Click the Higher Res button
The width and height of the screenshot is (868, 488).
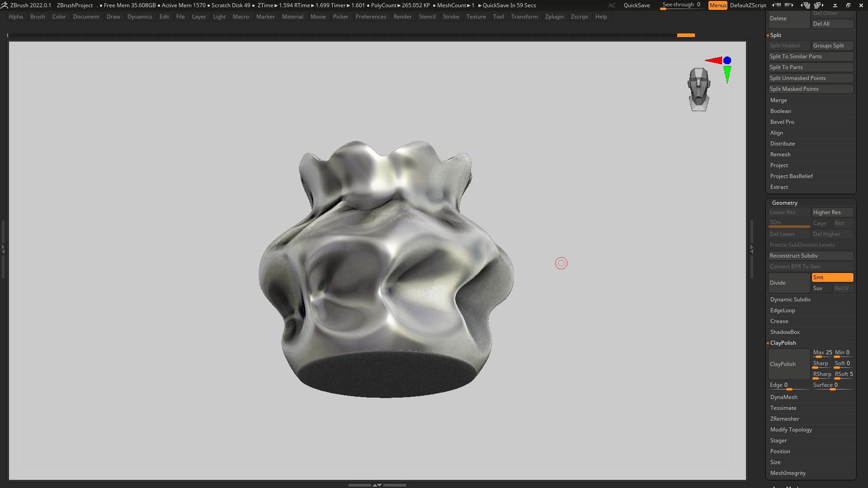tap(832, 212)
